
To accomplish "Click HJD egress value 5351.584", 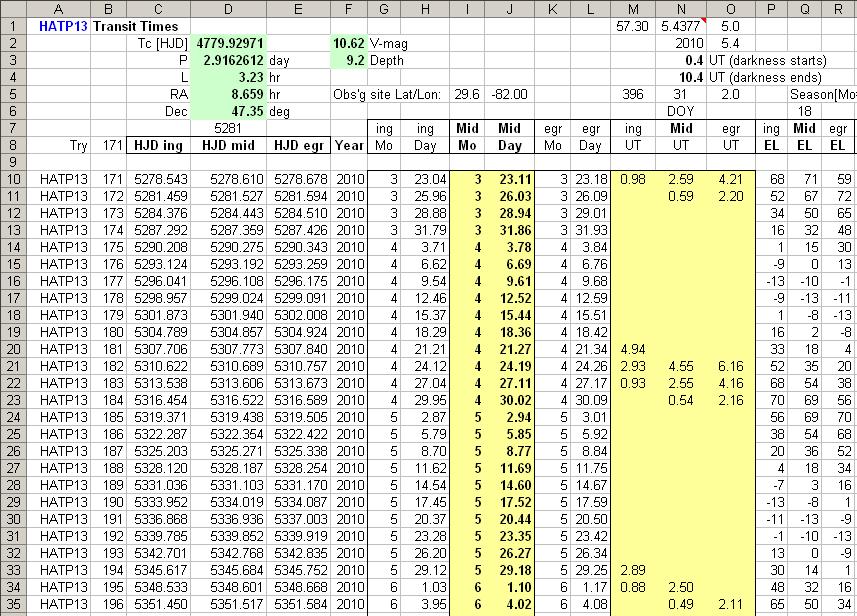I will 298,605.
